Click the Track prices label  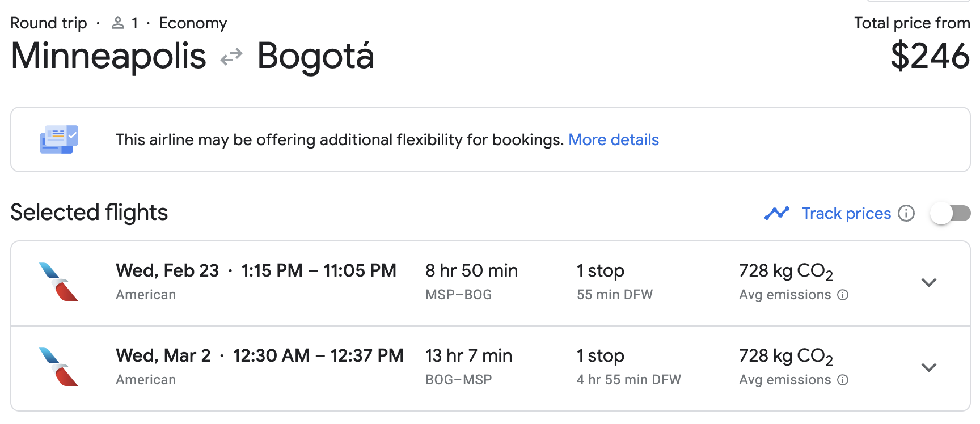[x=846, y=213]
